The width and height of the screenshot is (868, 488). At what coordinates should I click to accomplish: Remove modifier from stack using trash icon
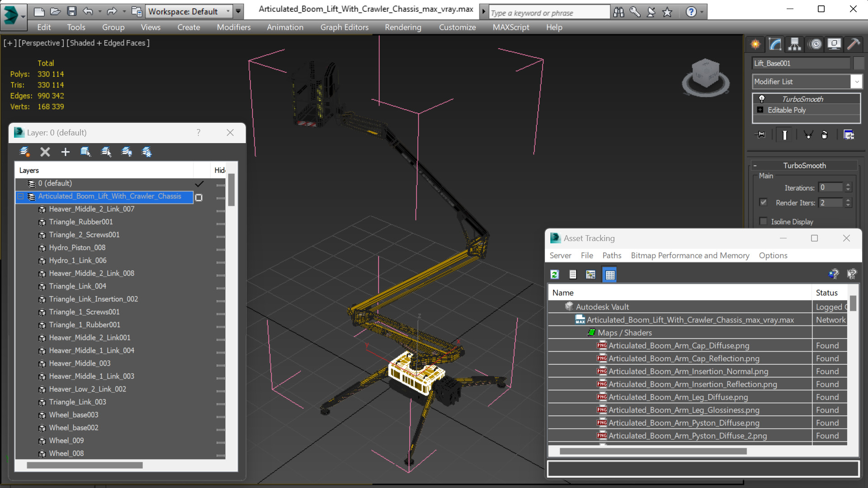[825, 135]
